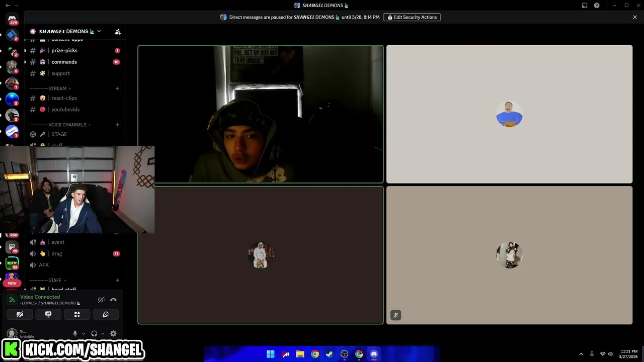The image size is (644, 362).
Task: Go back with title bar arrow
Action: [8, 6]
